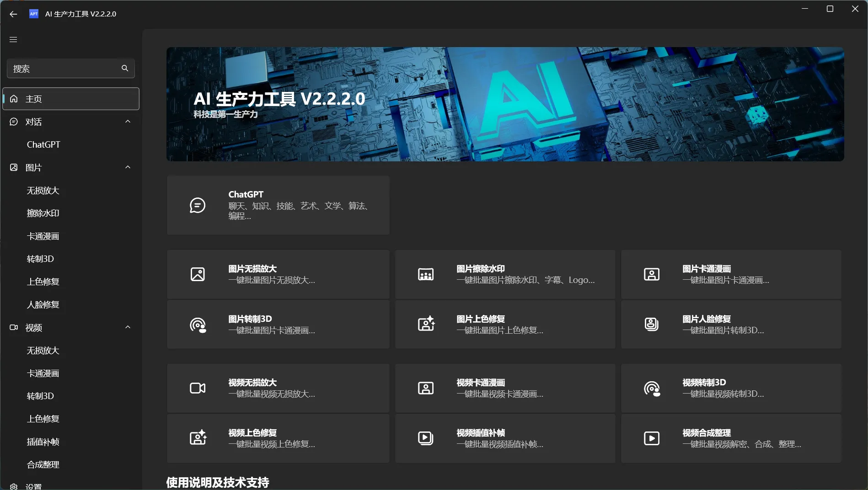
Task: Click the 设置 gear icon
Action: point(14,486)
